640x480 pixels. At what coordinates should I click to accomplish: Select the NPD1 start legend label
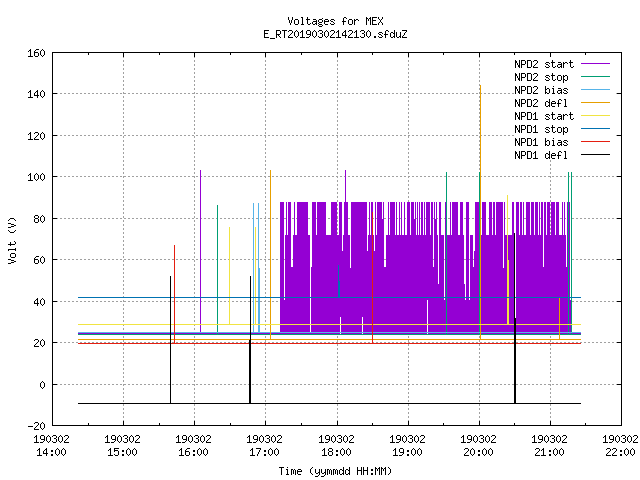[544, 116]
